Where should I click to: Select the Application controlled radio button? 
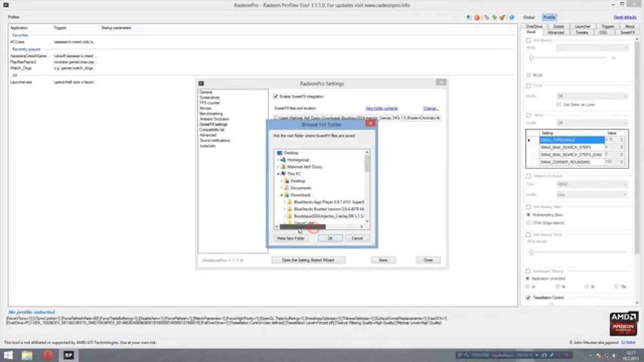click(528, 278)
